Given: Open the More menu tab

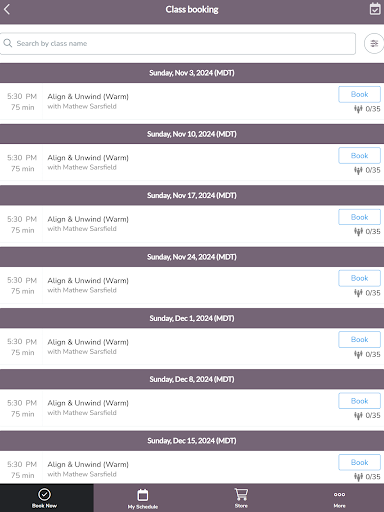Looking at the screenshot, I should [x=339, y=498].
